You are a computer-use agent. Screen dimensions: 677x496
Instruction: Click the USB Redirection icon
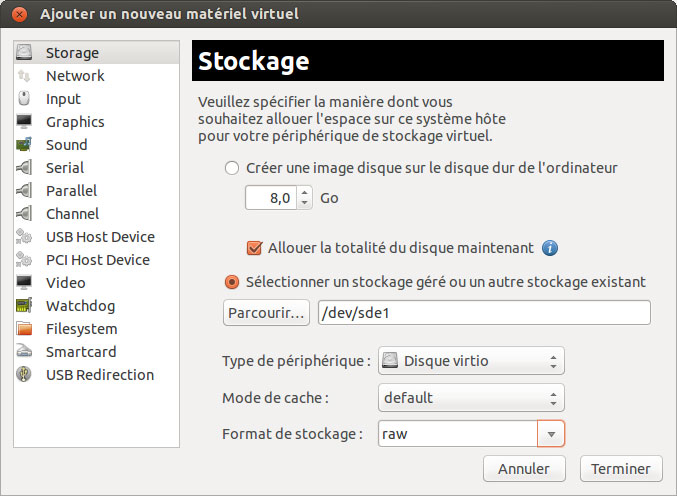pyautogui.click(x=24, y=375)
